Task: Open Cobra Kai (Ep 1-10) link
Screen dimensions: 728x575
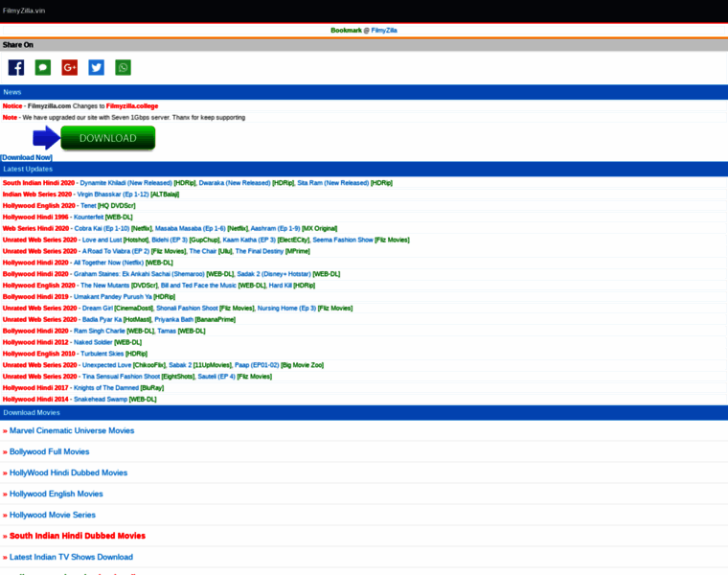Action: pos(102,228)
